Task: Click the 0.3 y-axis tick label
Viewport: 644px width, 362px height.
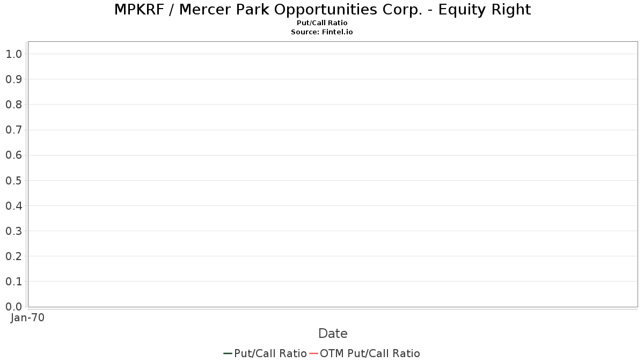Action: [13, 231]
